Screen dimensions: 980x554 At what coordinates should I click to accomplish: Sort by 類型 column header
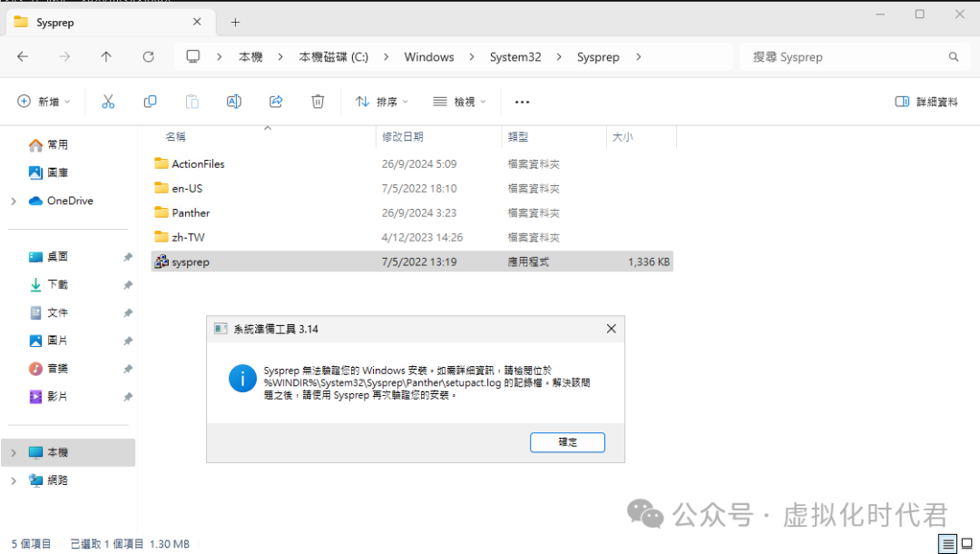pos(518,136)
